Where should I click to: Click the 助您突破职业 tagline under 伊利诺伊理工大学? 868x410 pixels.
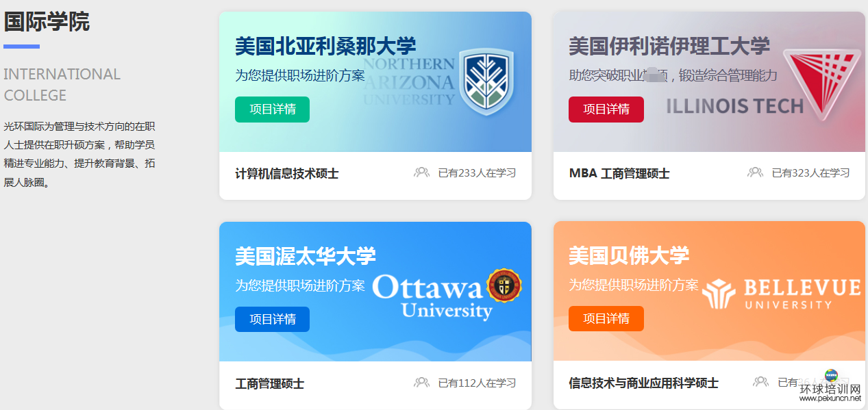[673, 75]
